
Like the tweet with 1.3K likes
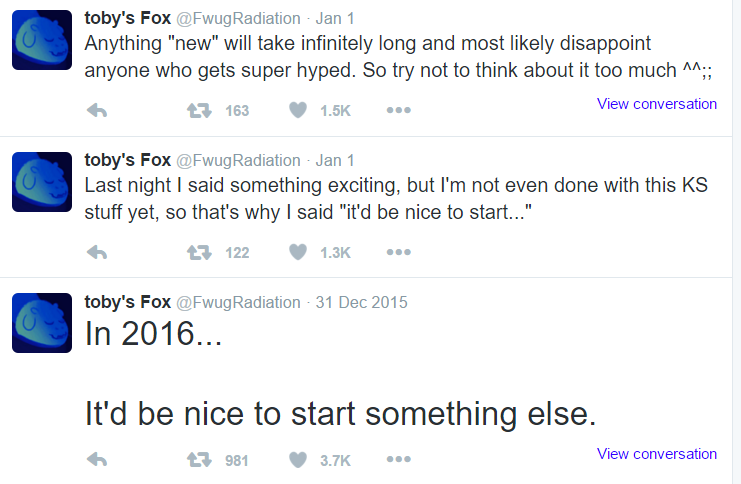pos(297,252)
